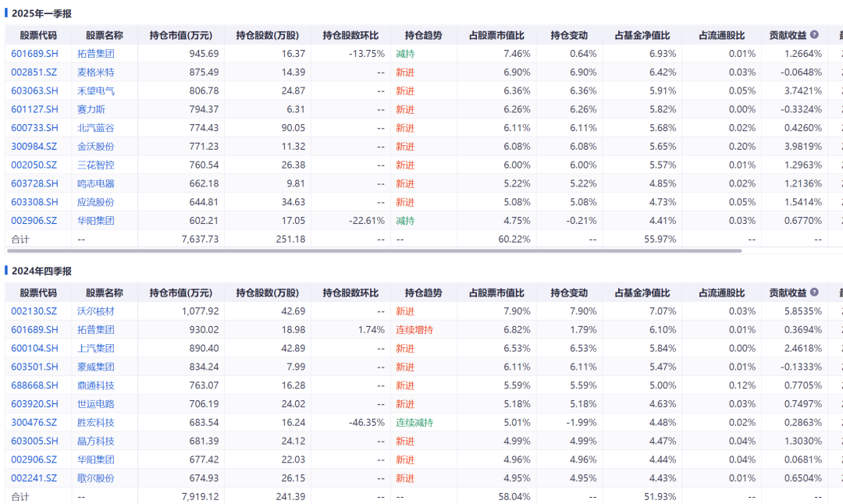Click total holding value 7,919.12

200,496
